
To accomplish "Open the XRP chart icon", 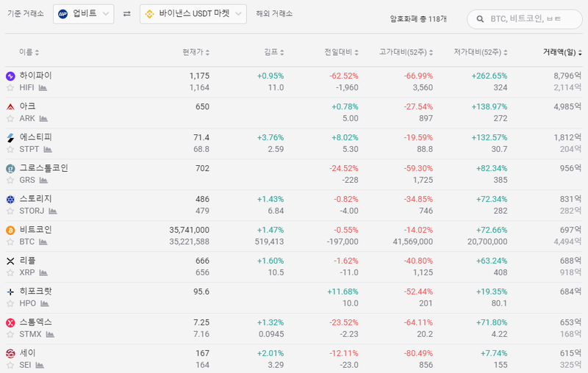I will pos(43,272).
